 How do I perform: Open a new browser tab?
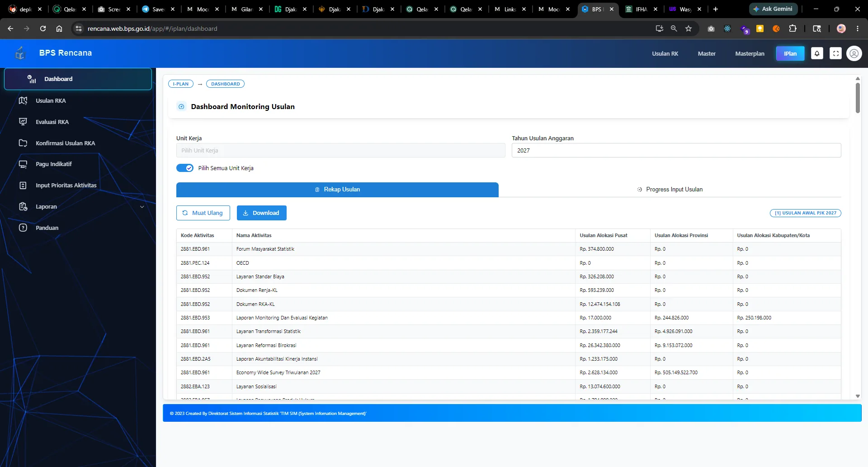(x=716, y=9)
